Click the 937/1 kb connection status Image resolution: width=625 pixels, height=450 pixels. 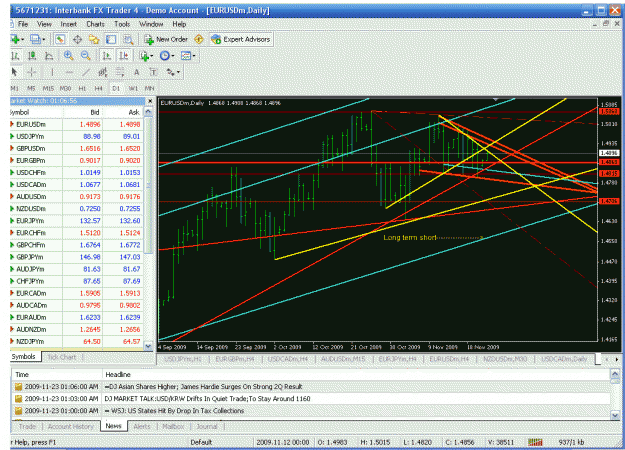coord(571,442)
